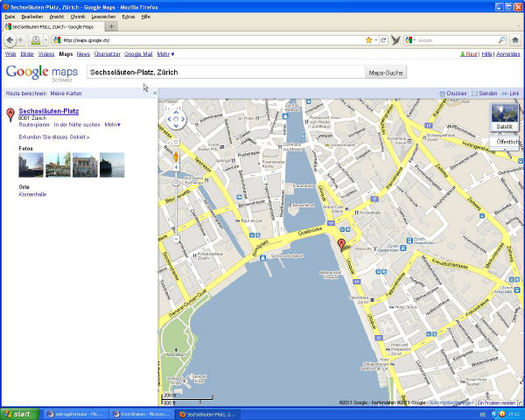Click Erkunden Sie dieses Gebiet link
This screenshot has height=420, width=525.
(54, 137)
